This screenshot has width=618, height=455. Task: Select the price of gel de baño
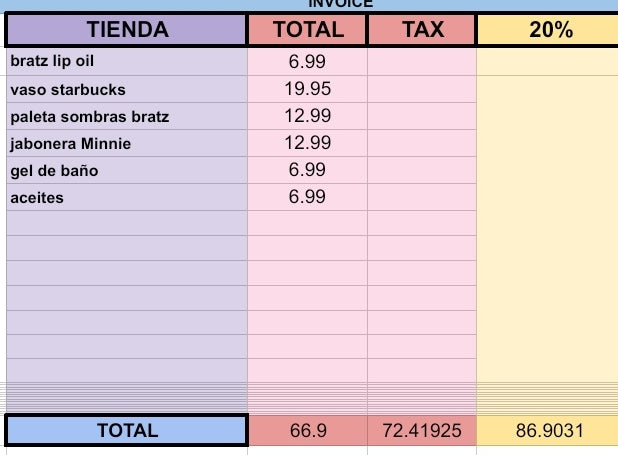tap(307, 171)
